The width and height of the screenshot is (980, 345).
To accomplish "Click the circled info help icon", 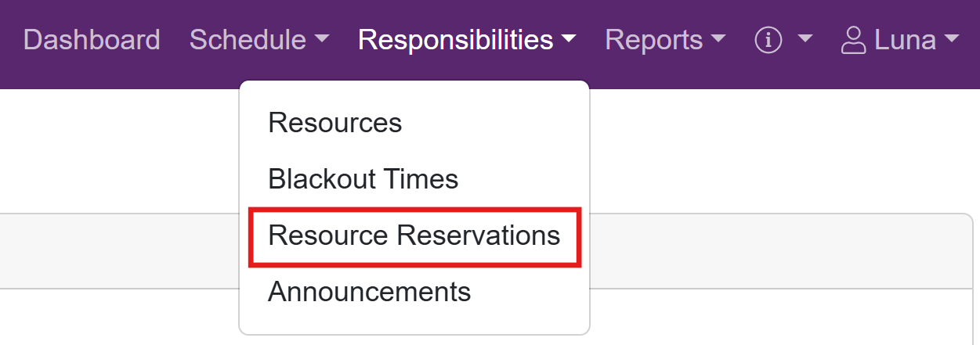I will pyautogui.click(x=768, y=41).
